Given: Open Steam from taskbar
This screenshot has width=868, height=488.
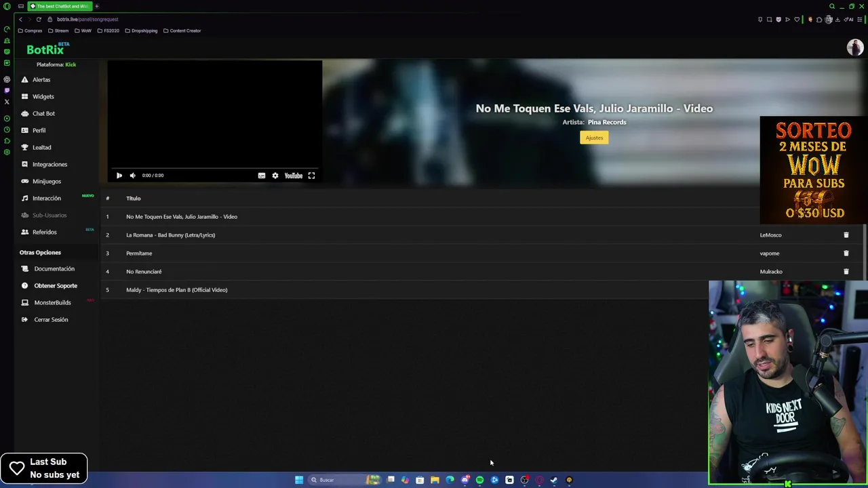Looking at the screenshot, I should coord(554,480).
